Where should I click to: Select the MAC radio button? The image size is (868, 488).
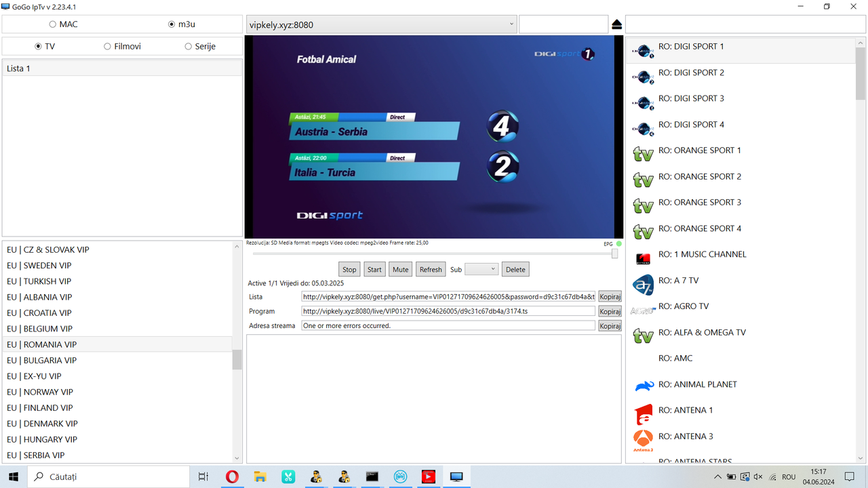click(x=53, y=24)
